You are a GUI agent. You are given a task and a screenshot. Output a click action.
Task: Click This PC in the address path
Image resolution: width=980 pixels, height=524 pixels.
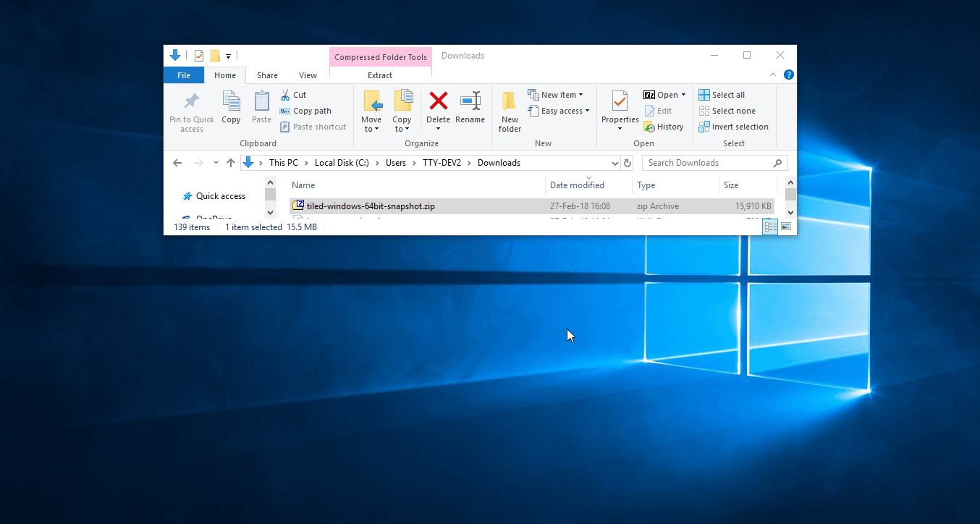point(284,163)
